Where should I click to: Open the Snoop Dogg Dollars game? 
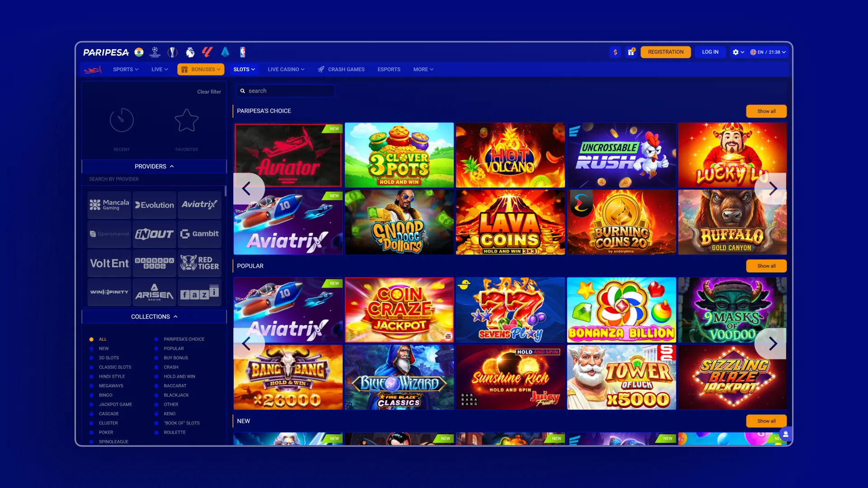point(399,222)
